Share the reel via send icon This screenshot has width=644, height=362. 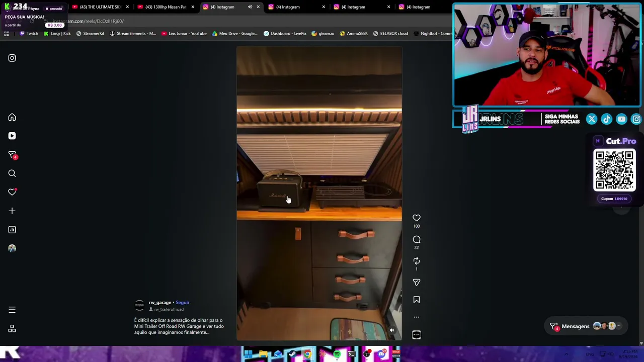pos(417,282)
